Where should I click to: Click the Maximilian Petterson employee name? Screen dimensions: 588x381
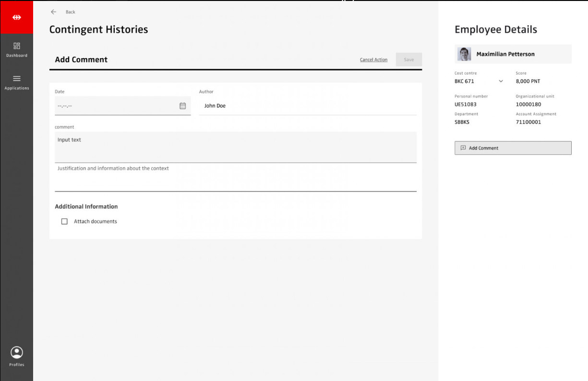[505, 54]
